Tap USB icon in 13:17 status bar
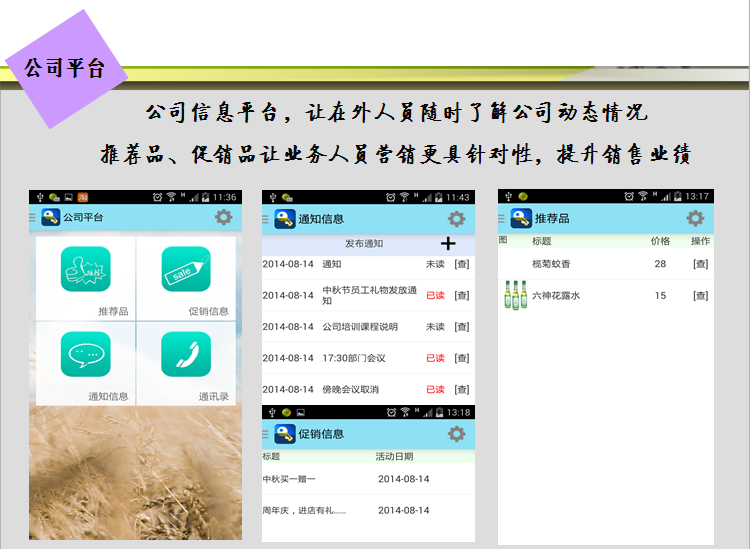The width and height of the screenshot is (750, 549). 508,196
